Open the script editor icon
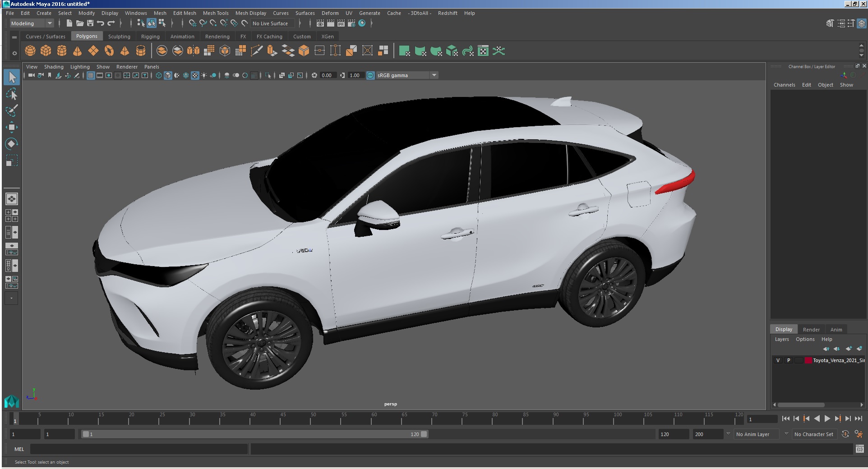 (x=860, y=449)
